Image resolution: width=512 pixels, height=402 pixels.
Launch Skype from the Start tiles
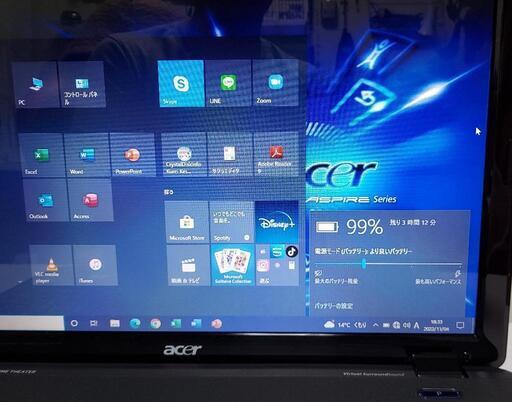click(181, 84)
